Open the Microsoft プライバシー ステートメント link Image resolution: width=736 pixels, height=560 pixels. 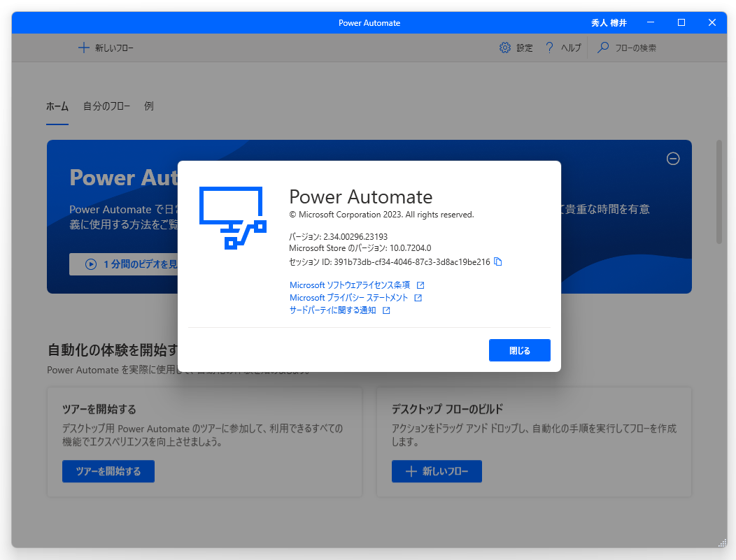click(x=348, y=297)
